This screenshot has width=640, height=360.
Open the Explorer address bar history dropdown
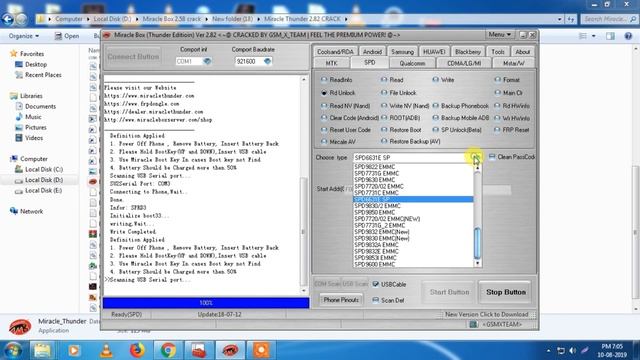[560, 19]
